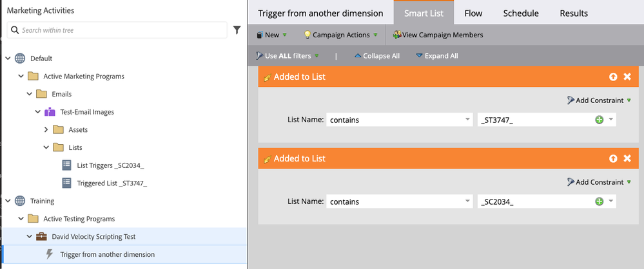
Task: Click View Campaign Members
Action: (438, 35)
